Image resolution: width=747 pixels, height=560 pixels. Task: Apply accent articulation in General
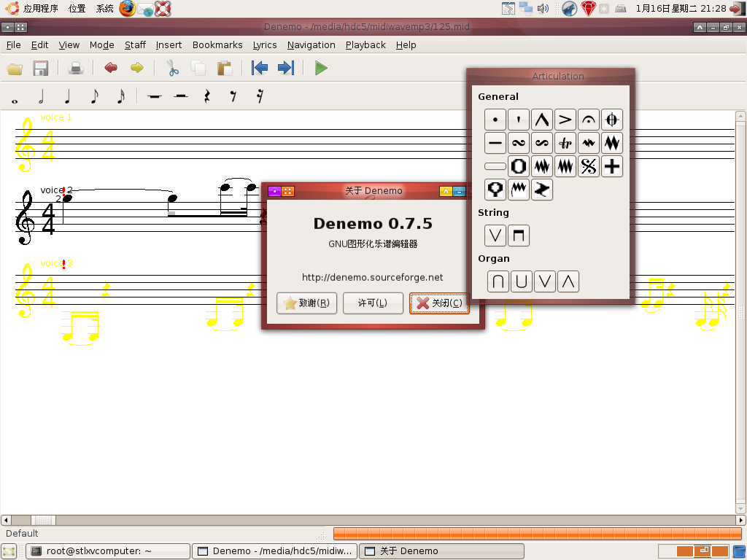click(x=565, y=120)
